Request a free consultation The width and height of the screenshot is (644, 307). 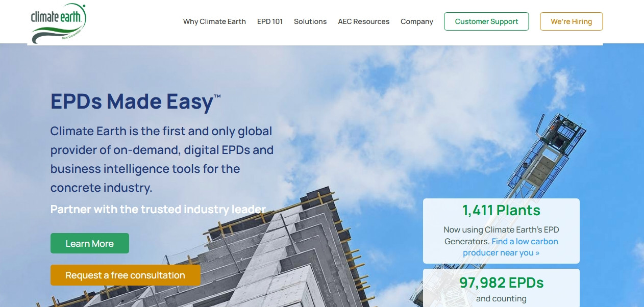pos(125,275)
